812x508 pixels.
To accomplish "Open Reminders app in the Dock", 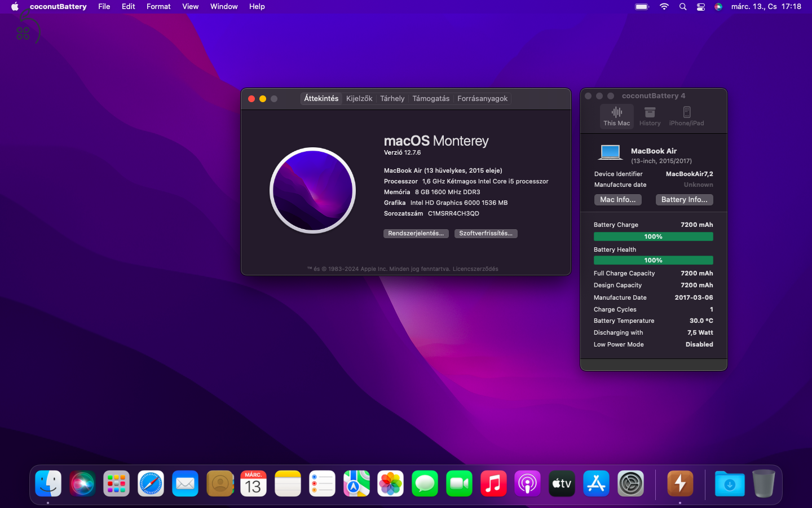I will pyautogui.click(x=323, y=484).
